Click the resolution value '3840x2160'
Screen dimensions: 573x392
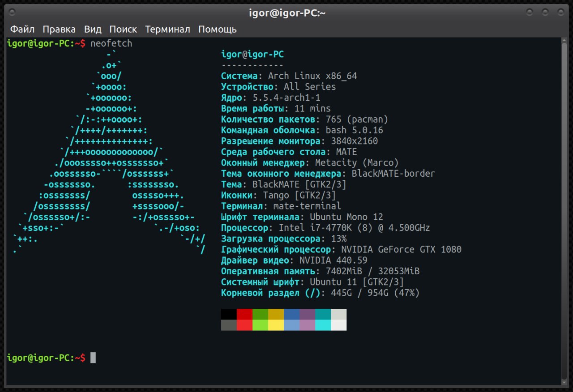point(354,141)
